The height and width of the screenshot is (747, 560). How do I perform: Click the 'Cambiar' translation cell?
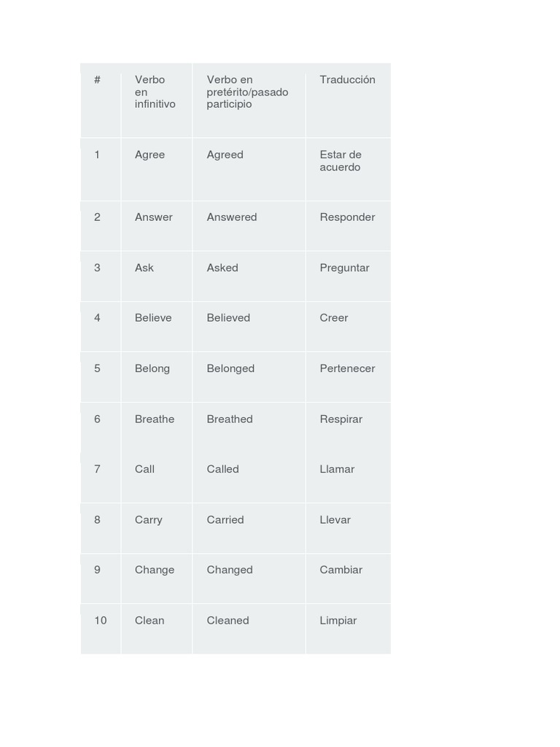341,570
